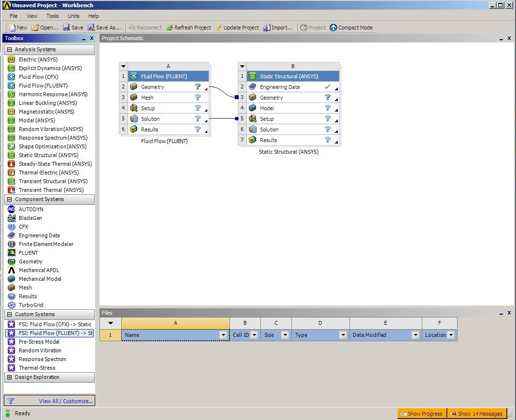The width and height of the screenshot is (516, 420).
Task: Open the Size column filter dropdown
Action: [x=285, y=335]
